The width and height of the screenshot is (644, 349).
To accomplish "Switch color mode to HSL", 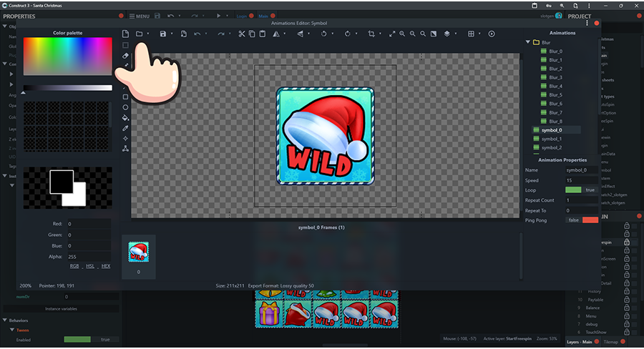I will [90, 266].
